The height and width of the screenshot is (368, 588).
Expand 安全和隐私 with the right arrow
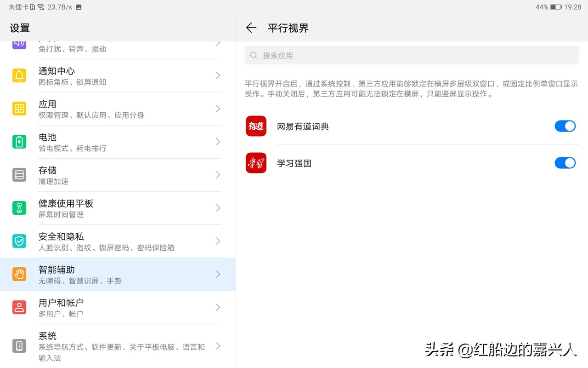[218, 241]
